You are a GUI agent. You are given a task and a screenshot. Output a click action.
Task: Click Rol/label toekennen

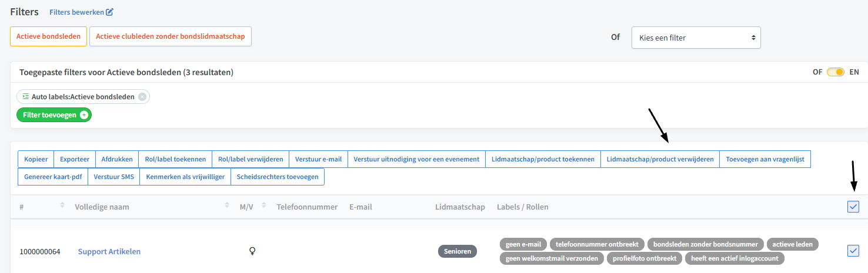click(175, 159)
